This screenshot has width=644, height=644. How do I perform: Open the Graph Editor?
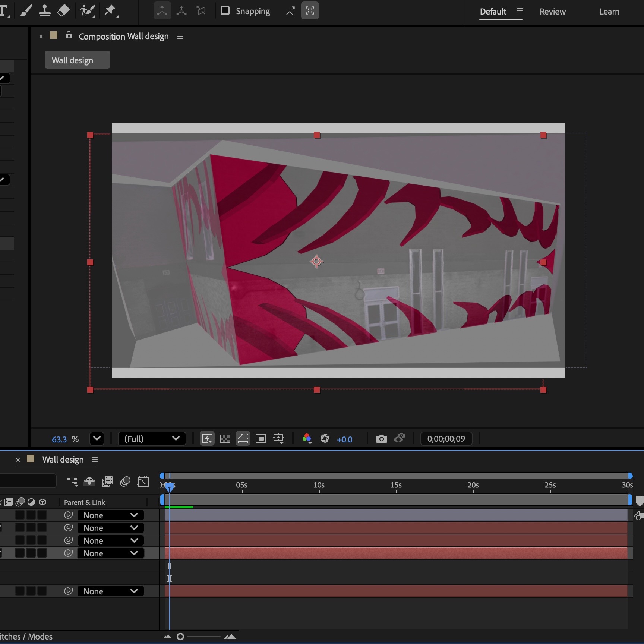pos(143,482)
